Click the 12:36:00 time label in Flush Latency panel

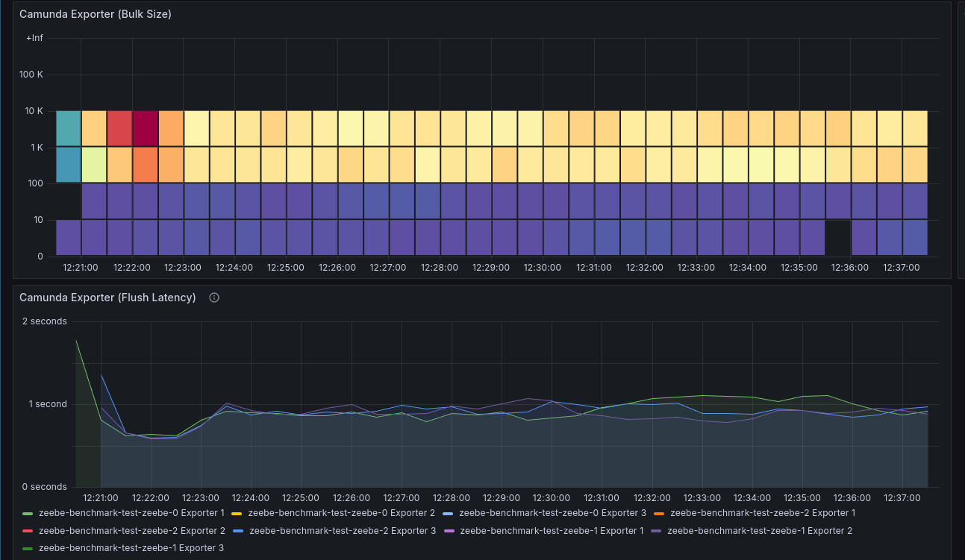[x=853, y=497]
